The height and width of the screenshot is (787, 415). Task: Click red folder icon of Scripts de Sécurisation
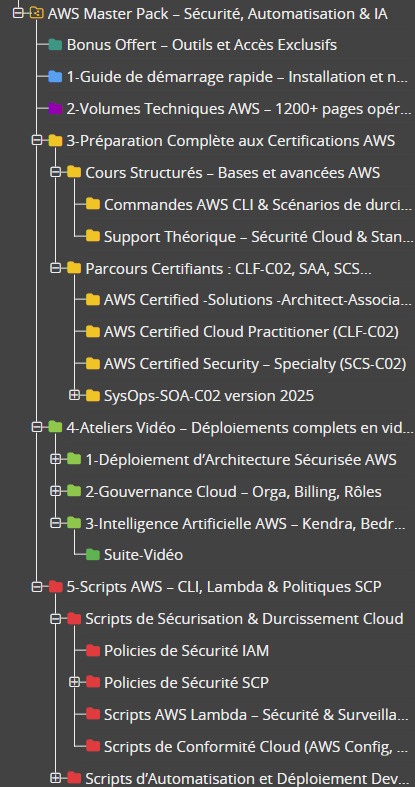click(x=74, y=618)
